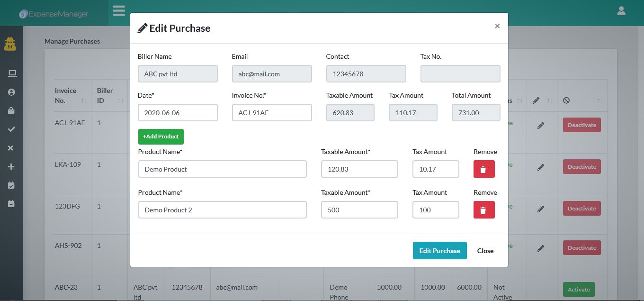Click the plus icon in the sidebar
The image size is (644, 301).
coord(12,166)
